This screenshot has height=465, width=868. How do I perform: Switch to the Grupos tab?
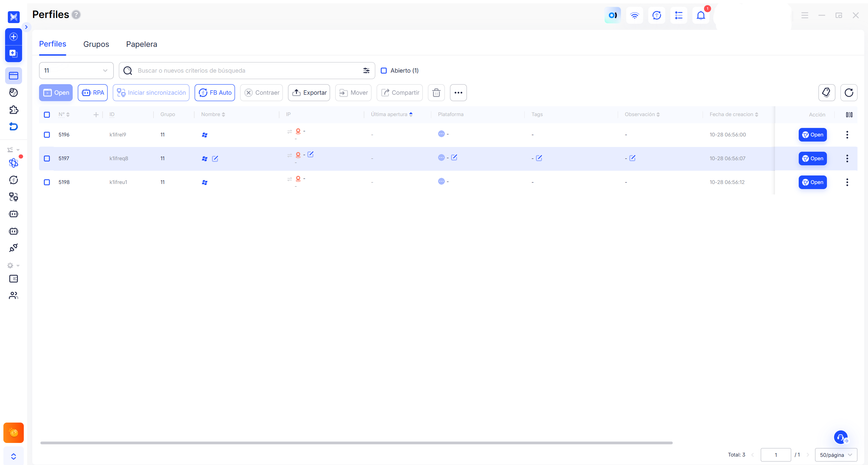pos(96,44)
